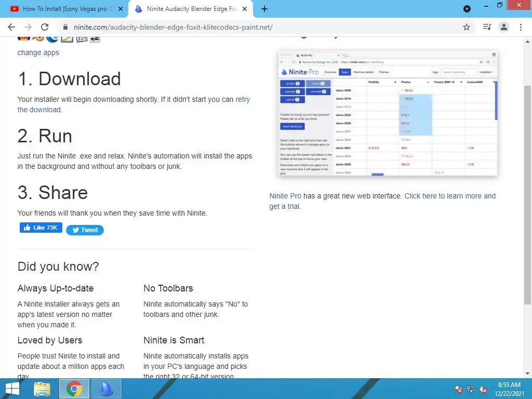The image size is (532, 399).
Task: Open Chrome's three-dot menu
Action: [521, 27]
